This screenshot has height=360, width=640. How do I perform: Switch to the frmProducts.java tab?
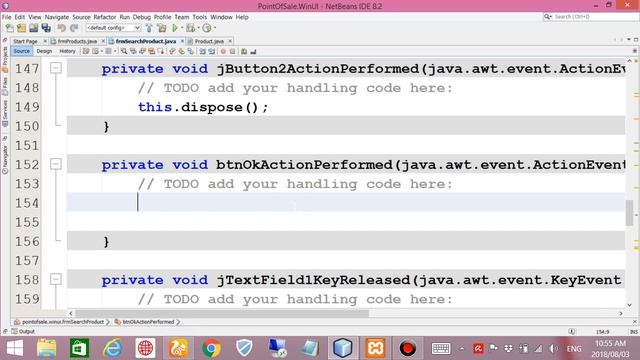[x=77, y=41]
